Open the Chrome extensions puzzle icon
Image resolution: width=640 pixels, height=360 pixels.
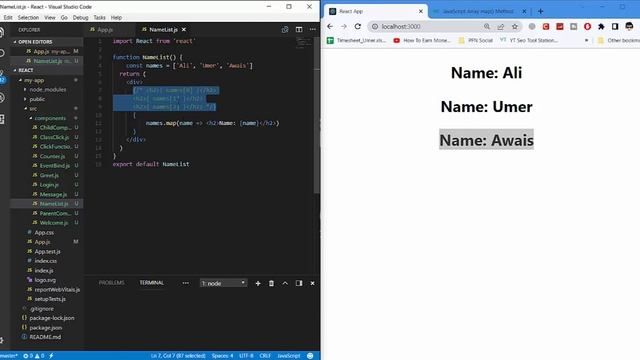[x=601, y=27]
